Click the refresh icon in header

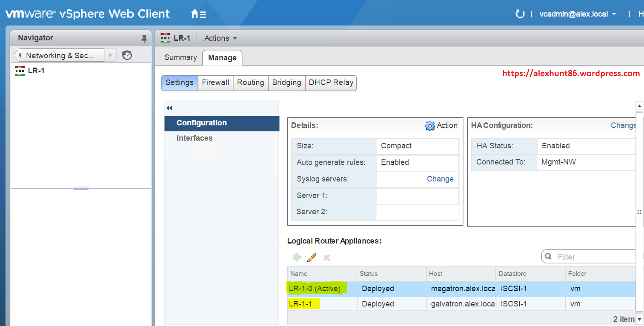pyautogui.click(x=520, y=14)
